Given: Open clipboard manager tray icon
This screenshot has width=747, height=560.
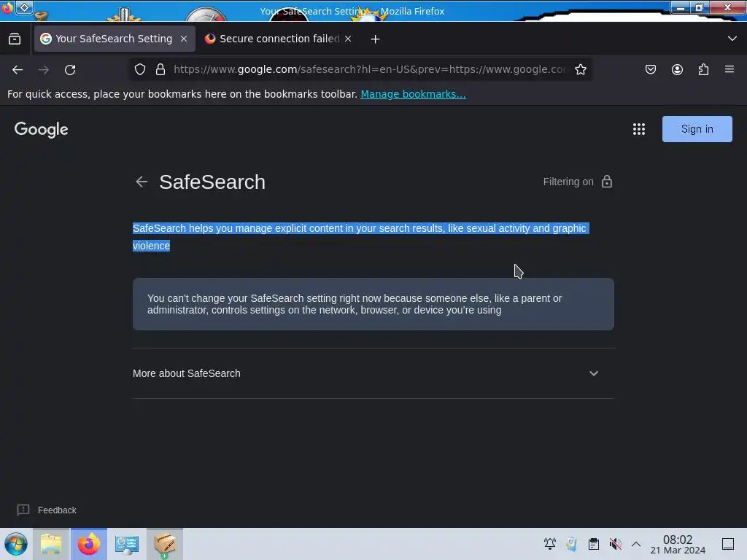Looking at the screenshot, I should click(594, 544).
